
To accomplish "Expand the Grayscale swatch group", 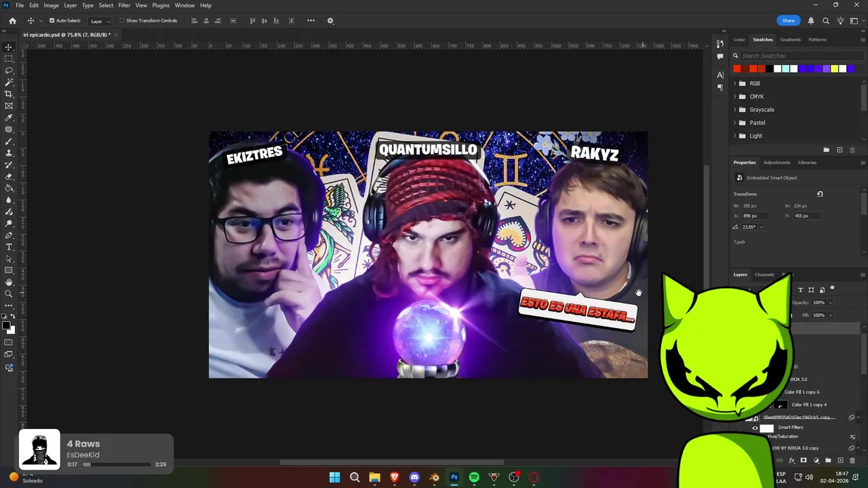I will click(735, 109).
